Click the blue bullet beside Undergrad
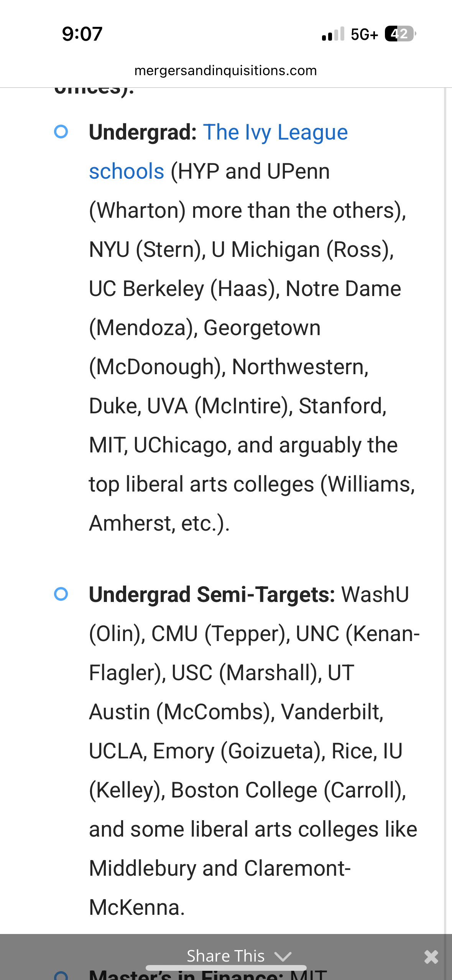Image resolution: width=452 pixels, height=980 pixels. (61, 132)
